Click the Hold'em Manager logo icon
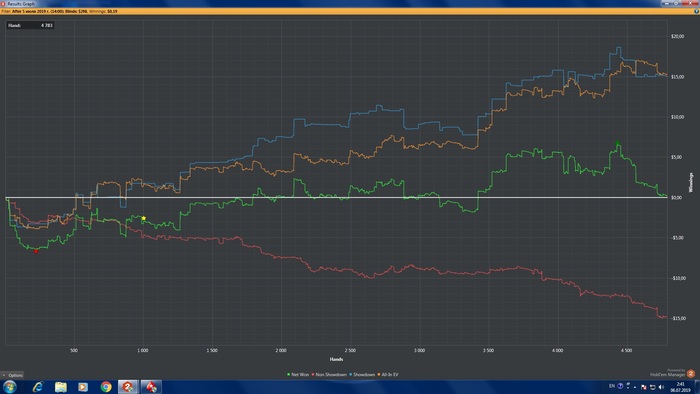 coord(691,374)
